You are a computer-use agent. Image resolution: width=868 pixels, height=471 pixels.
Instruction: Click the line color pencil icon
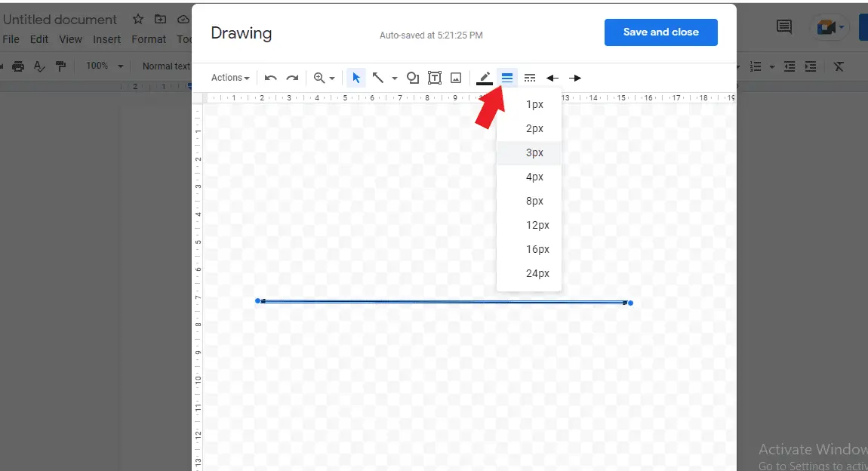[x=484, y=77]
